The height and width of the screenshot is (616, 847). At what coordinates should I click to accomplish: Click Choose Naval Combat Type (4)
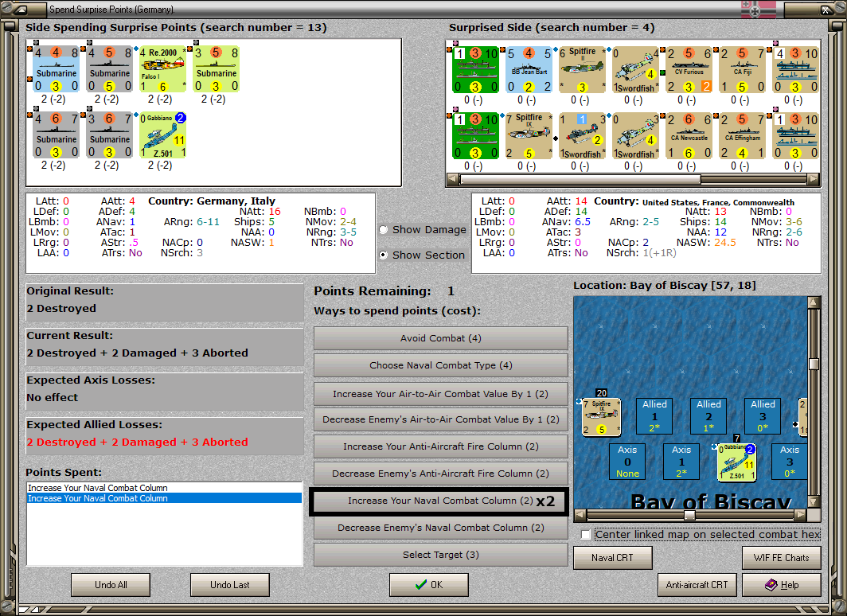[x=441, y=365]
